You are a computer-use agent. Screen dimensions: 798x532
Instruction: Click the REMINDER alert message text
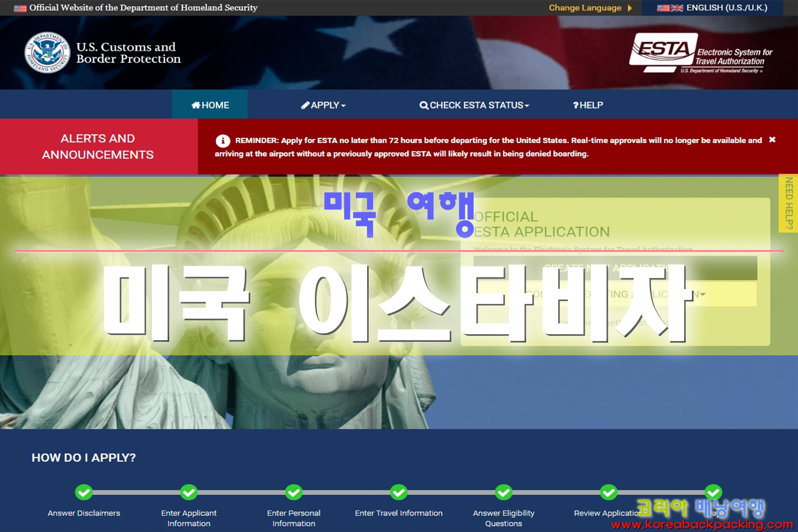tap(488, 147)
